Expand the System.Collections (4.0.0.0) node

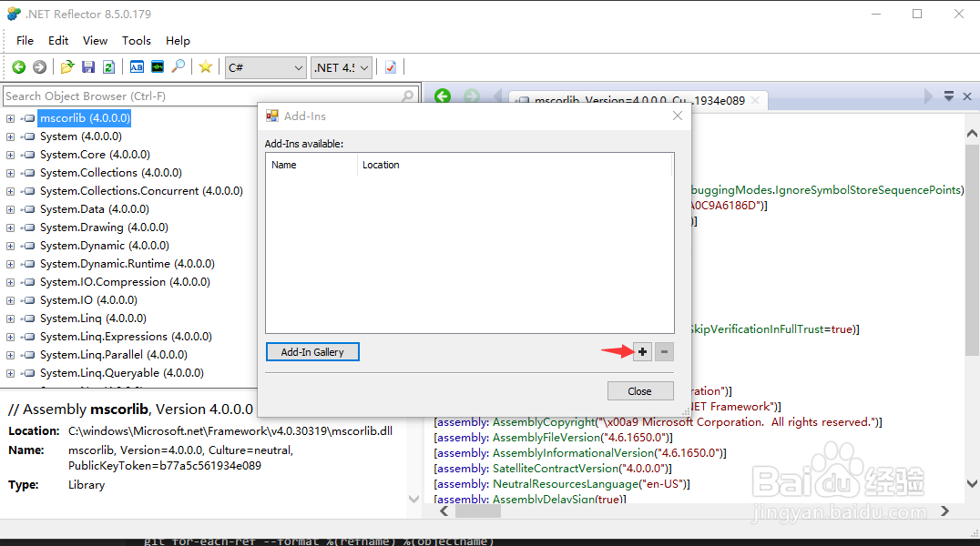pos(11,172)
